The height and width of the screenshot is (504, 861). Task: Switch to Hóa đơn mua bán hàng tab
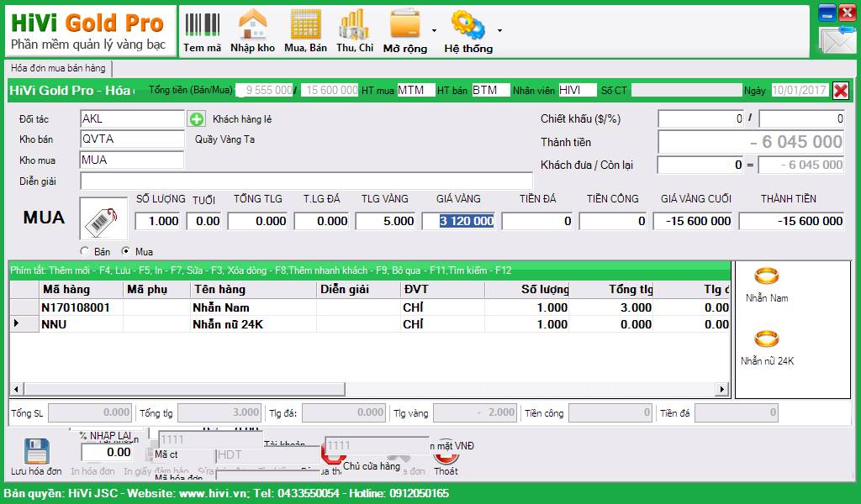[x=58, y=68]
